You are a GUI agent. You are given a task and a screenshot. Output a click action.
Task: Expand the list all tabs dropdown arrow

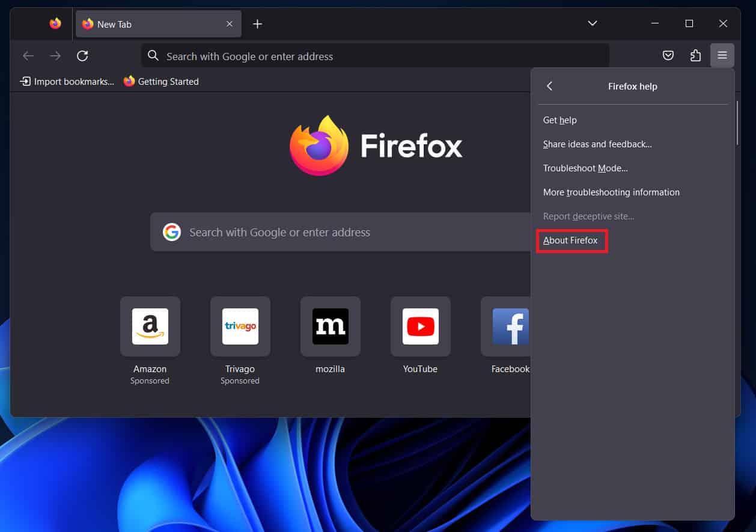coord(592,23)
